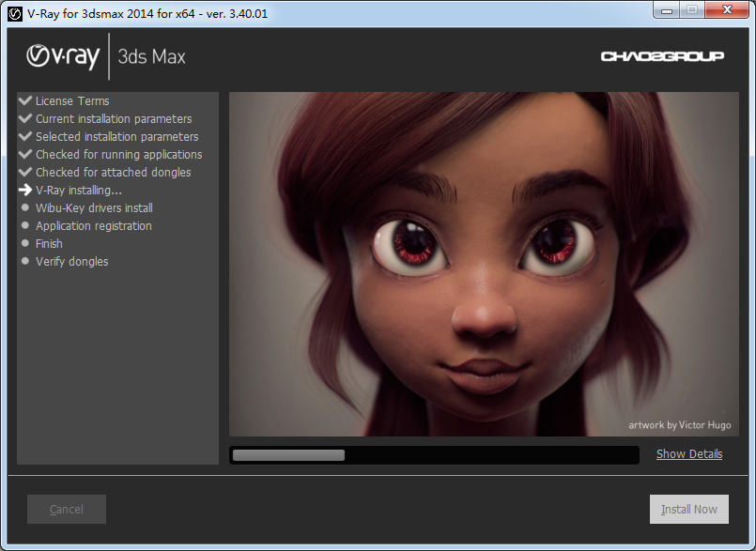Select the Selected installation parameters step

pyautogui.click(x=116, y=137)
